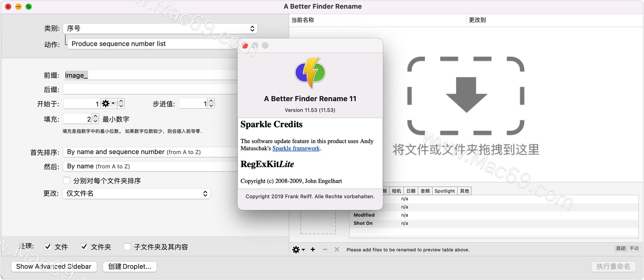
Task: Clear the file list with the X icon
Action: [337, 250]
